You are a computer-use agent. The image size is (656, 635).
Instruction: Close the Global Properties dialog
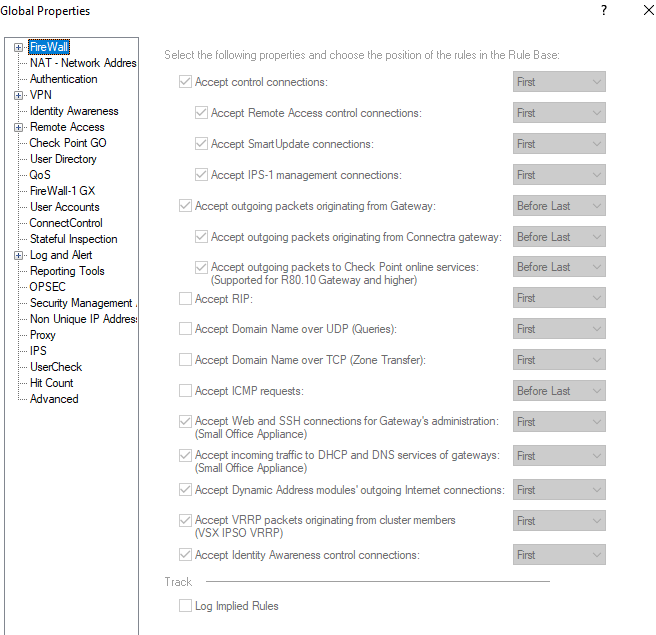tap(648, 11)
